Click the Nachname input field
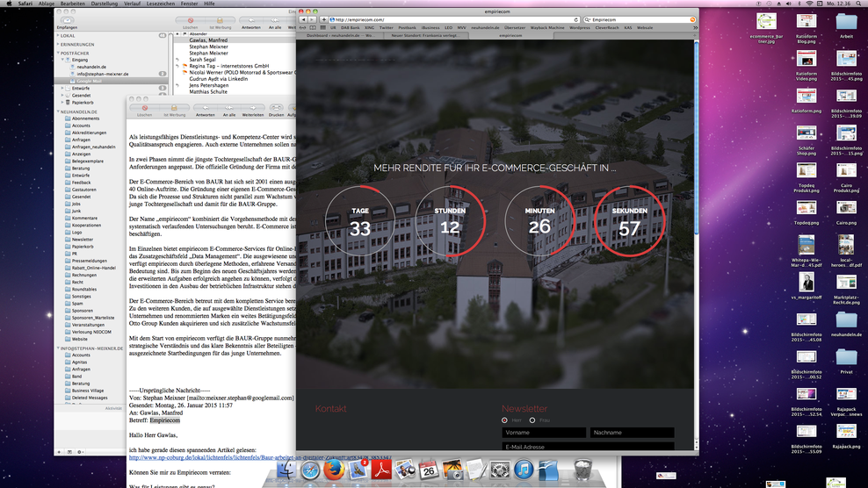The height and width of the screenshot is (488, 868). [x=632, y=433]
